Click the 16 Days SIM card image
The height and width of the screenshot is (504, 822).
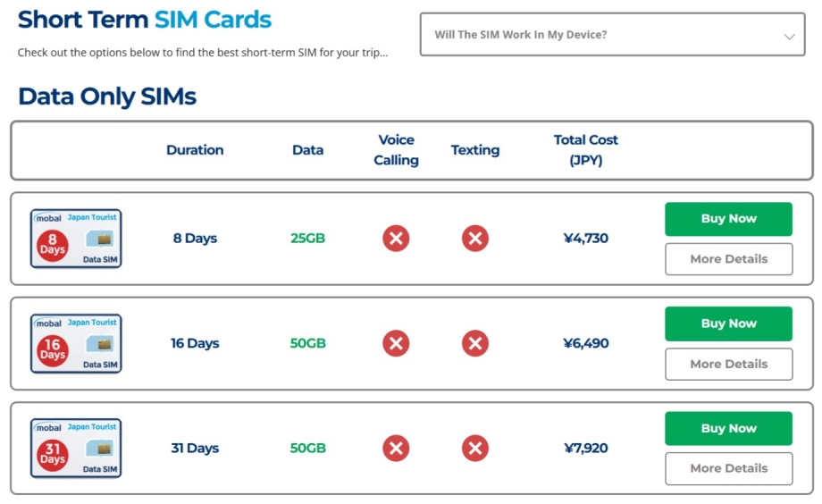76,343
